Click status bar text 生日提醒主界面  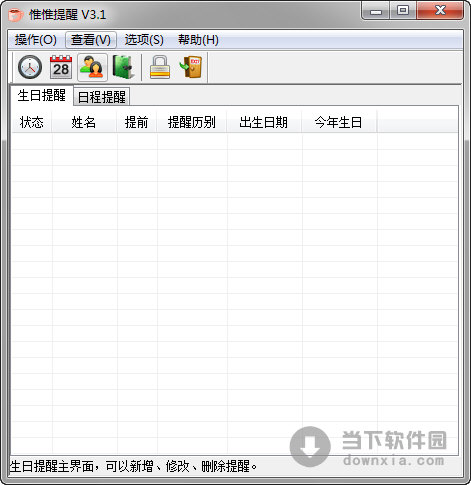(52, 466)
